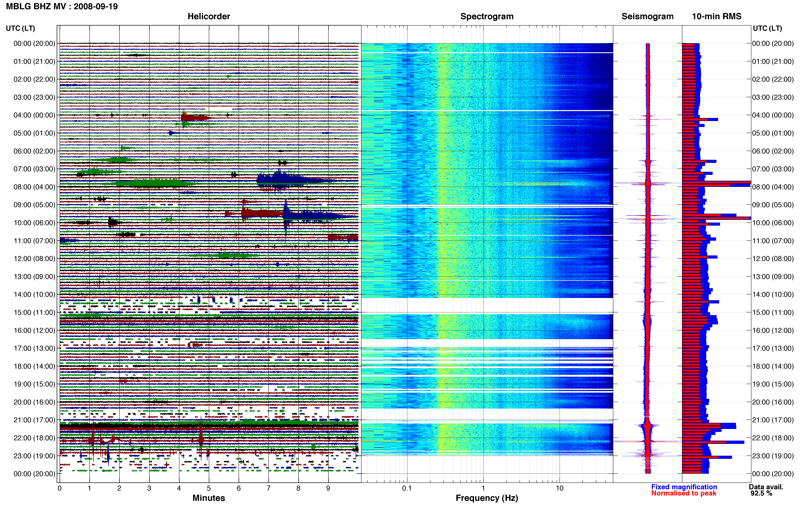Click right time label '12:00 (08:00)'
The width and height of the screenshot is (812, 508).
point(773,258)
